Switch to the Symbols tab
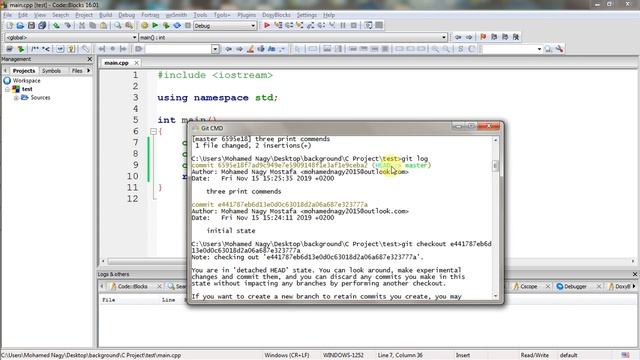640x360 pixels. pos(51,71)
